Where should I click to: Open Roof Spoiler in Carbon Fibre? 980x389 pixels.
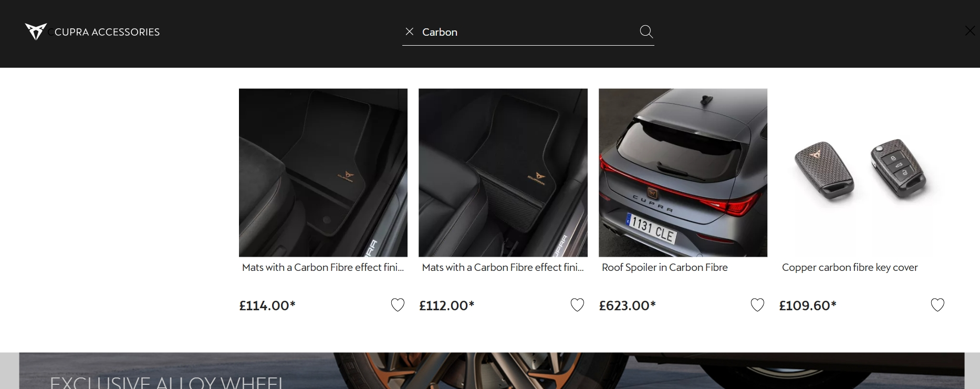[664, 267]
